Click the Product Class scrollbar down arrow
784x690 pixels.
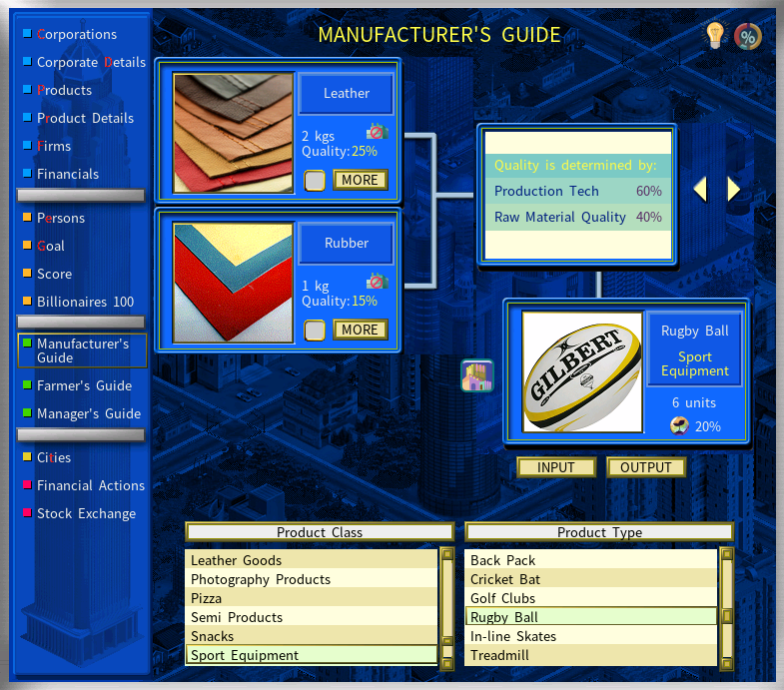pos(447,663)
